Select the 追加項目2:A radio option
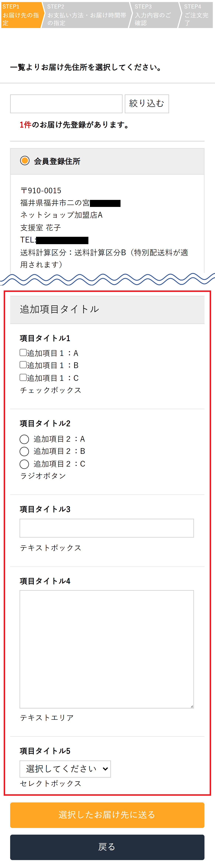The width and height of the screenshot is (215, 868). point(24,439)
